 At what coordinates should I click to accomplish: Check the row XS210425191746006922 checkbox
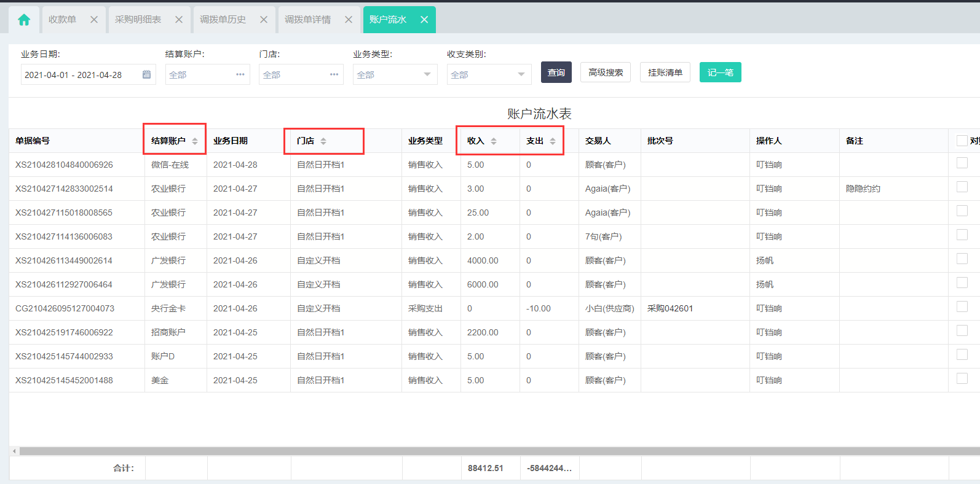pyautogui.click(x=962, y=330)
